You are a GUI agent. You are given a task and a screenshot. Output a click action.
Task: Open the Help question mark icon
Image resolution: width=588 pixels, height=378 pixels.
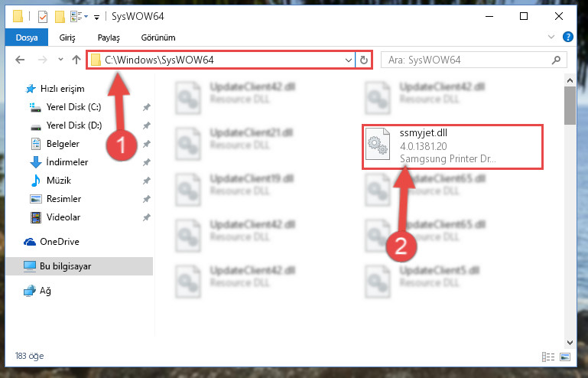568,37
